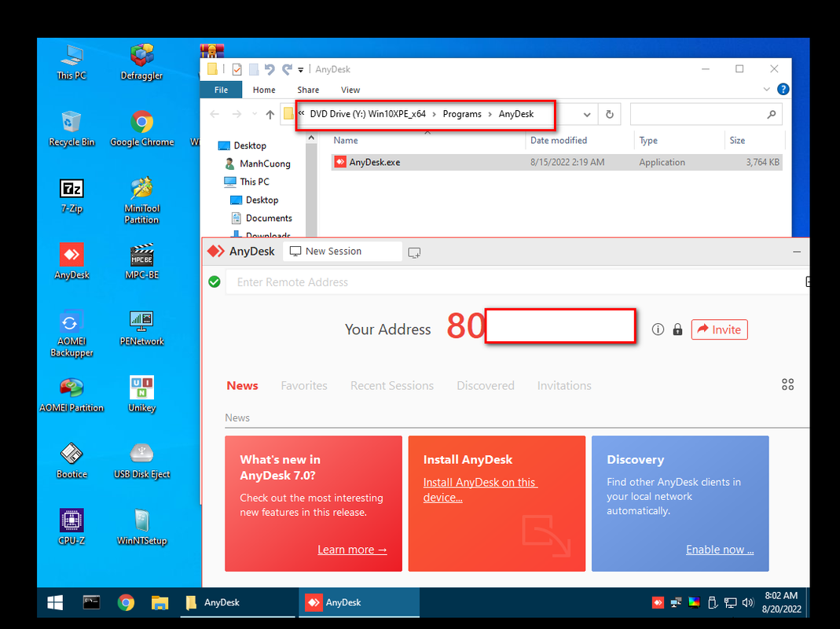Open CPU-Z desktop icon
This screenshot has height=629, width=840.
[72, 527]
